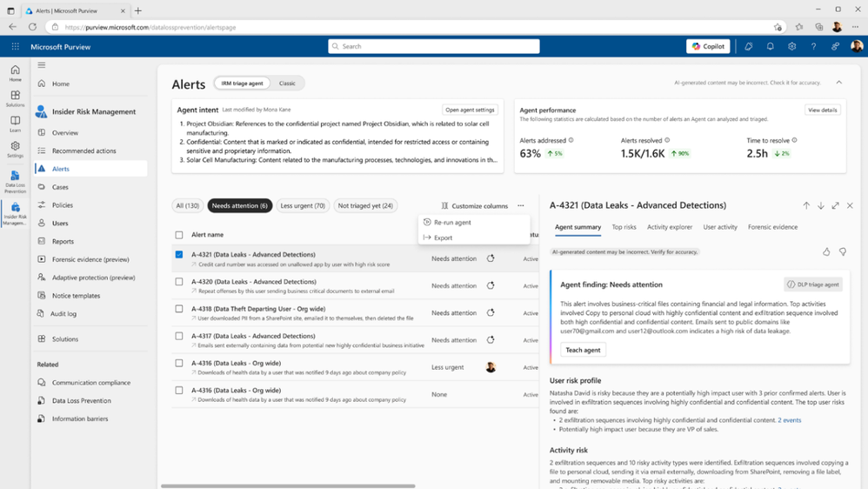The width and height of the screenshot is (868, 489).
Task: Open the Top risks tab
Action: click(624, 227)
